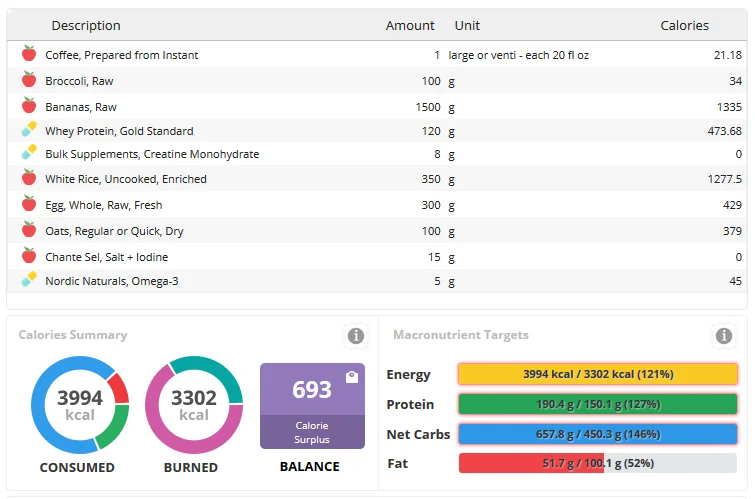Open the Calories Summary info icon

pos(355,335)
